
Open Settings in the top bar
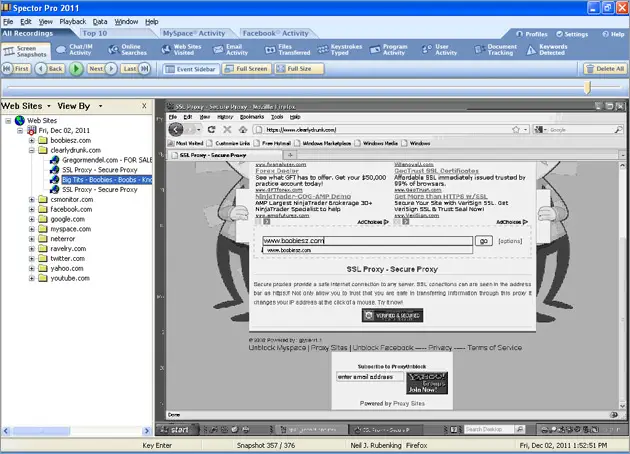point(572,34)
